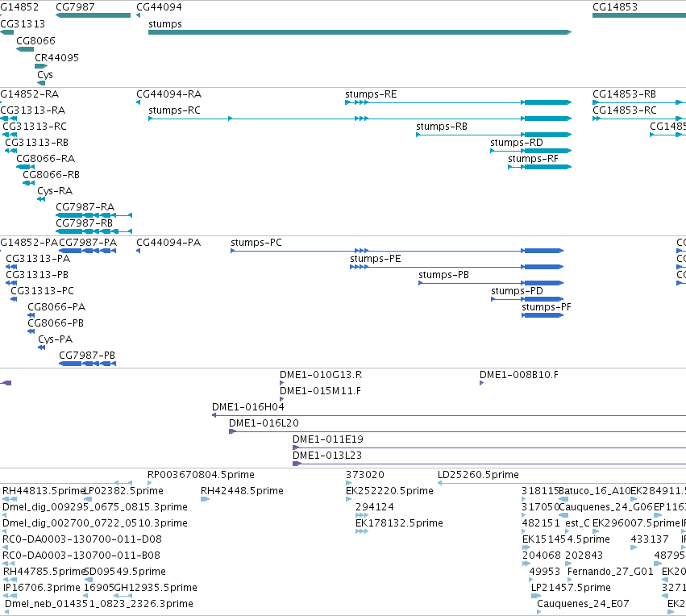Click the CG31313-RB transcript label
Viewport: 686px width, 616px height.
(37, 143)
